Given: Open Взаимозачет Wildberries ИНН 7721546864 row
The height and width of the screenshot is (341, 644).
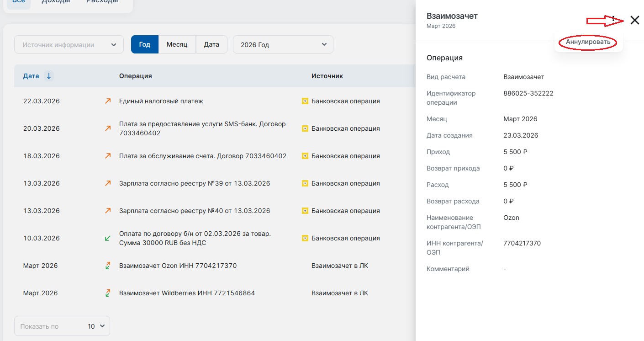Looking at the screenshot, I should 187,293.
